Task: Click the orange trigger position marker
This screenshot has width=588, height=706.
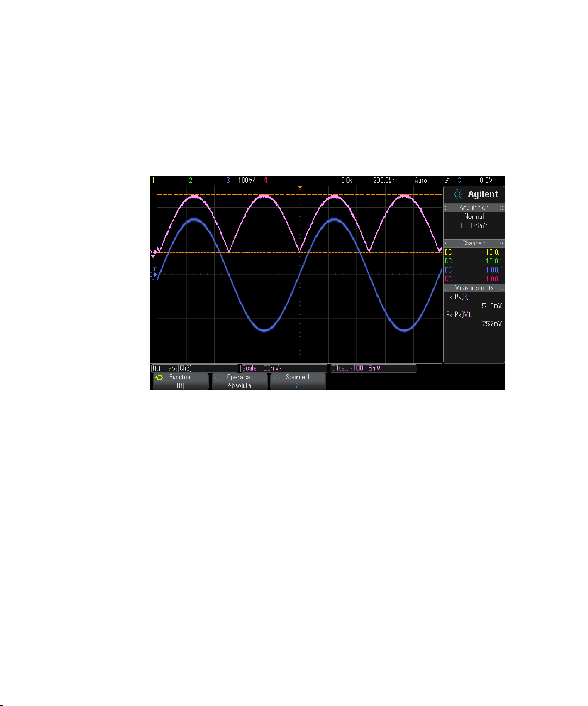Action: [300, 187]
